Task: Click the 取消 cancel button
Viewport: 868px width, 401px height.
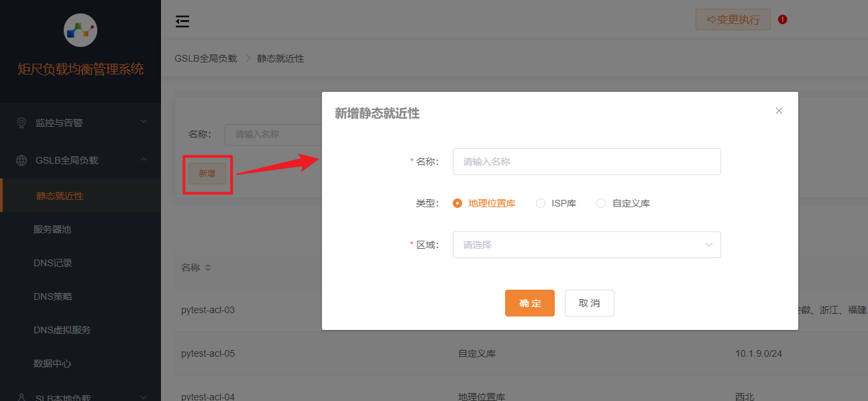Action: (589, 302)
